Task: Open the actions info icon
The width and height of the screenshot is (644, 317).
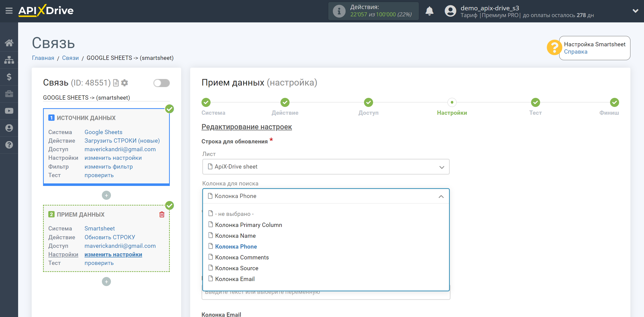Action: click(339, 11)
